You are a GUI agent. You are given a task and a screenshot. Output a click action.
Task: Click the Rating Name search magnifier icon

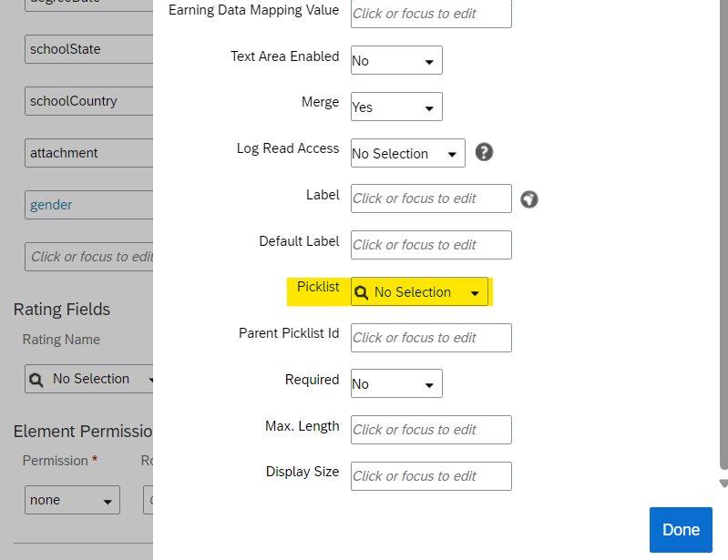point(36,380)
